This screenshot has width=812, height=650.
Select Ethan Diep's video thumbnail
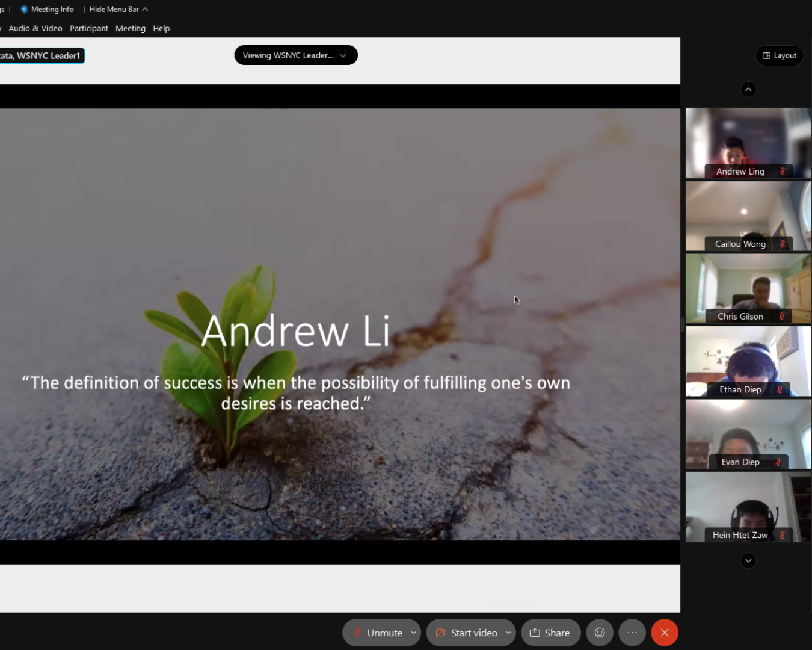pyautogui.click(x=748, y=362)
